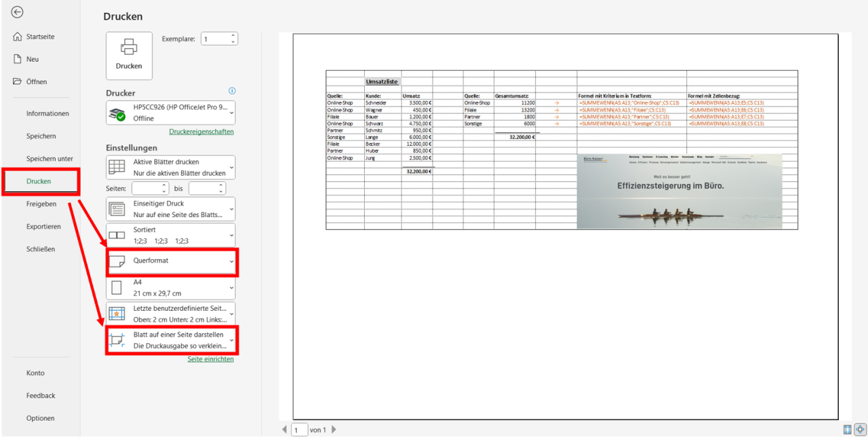868x437 pixels.
Task: Click the page number input showing 1
Action: [298, 430]
